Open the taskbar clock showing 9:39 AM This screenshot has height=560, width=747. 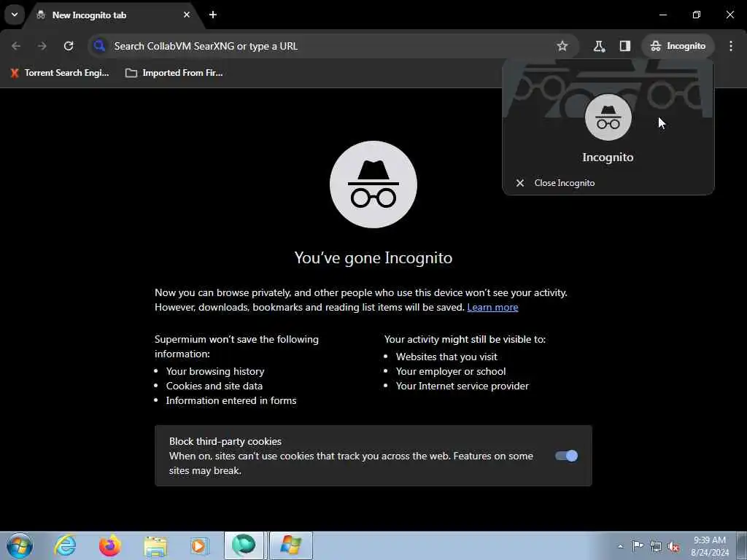coord(710,545)
